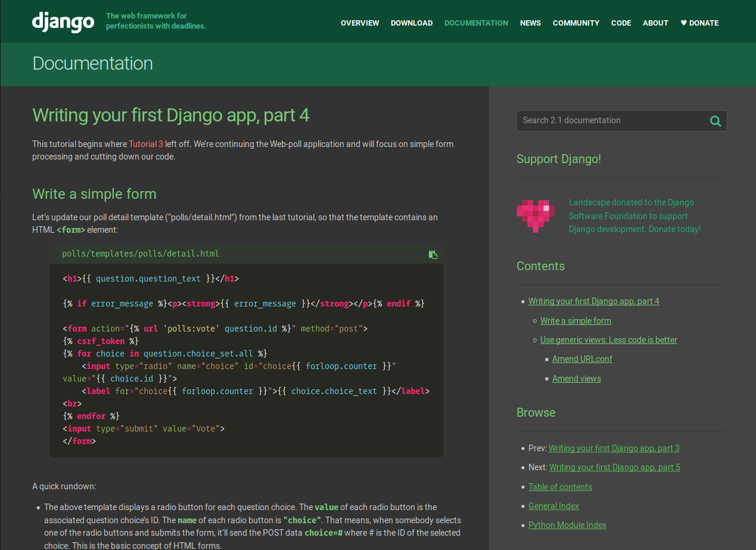Click the Browse sidebar heading
Screen dimensions: 756x550
pyautogui.click(x=536, y=412)
